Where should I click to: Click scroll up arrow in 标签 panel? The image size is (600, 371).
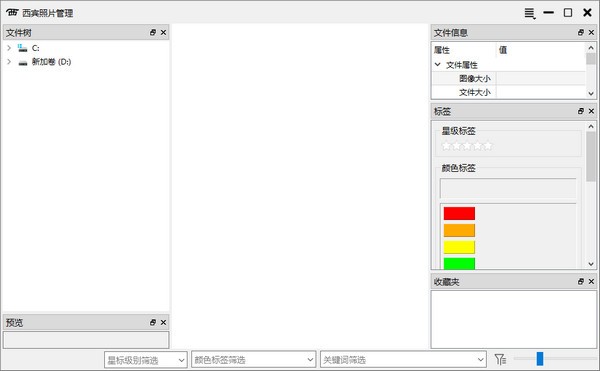pos(591,126)
